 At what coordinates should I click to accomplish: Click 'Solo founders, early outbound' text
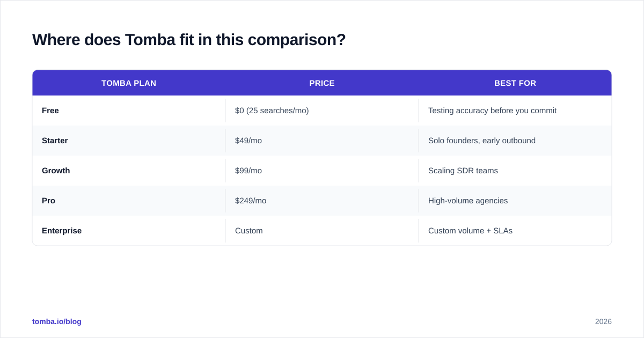tap(482, 141)
